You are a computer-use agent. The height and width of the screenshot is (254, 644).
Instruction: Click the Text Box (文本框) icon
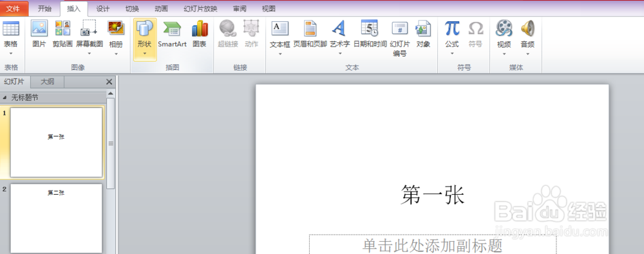[x=280, y=28]
